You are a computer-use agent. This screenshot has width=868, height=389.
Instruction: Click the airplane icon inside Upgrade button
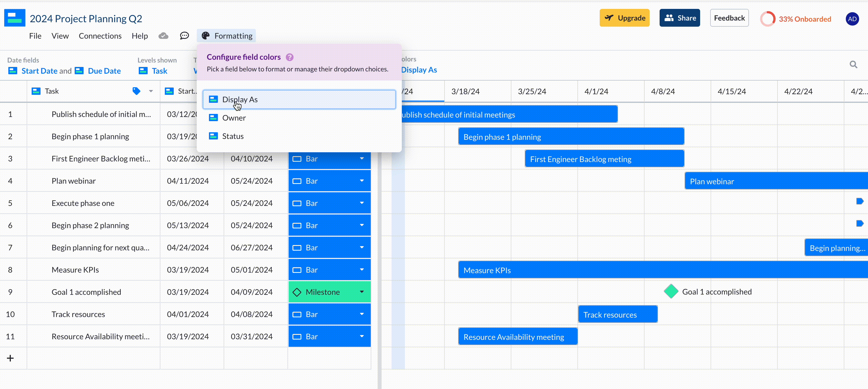[x=609, y=18]
